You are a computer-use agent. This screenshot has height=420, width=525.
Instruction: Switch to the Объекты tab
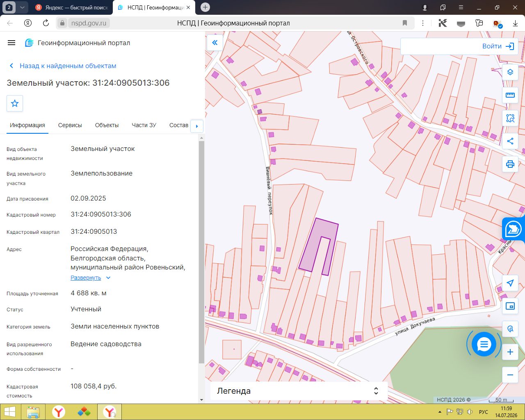(107, 125)
